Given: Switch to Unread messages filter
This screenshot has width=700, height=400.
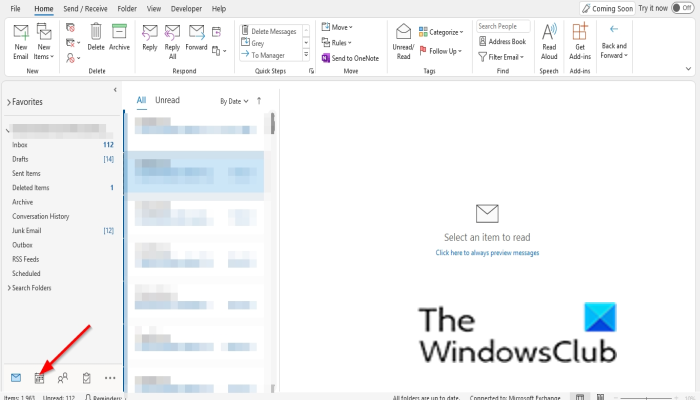Looking at the screenshot, I should click(167, 100).
